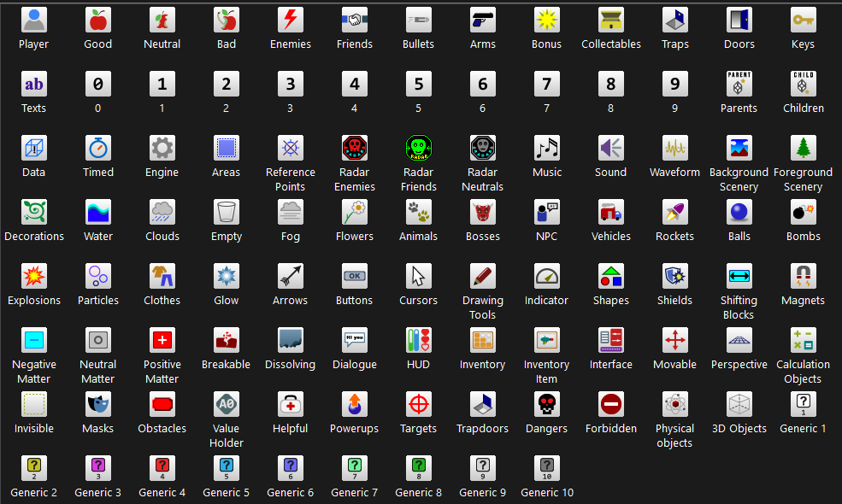The height and width of the screenshot is (504, 842).
Task: Select the green Generic 7 icon
Action: pos(355,469)
